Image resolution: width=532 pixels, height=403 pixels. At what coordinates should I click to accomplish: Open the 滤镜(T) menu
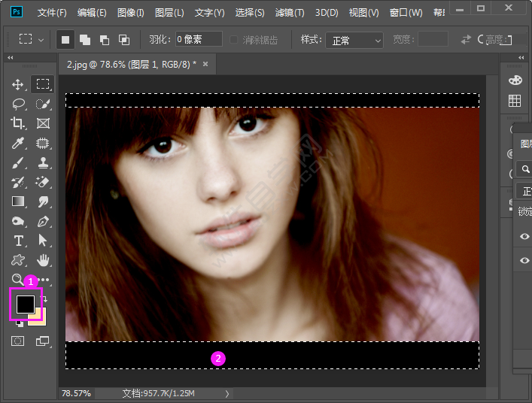(x=290, y=13)
